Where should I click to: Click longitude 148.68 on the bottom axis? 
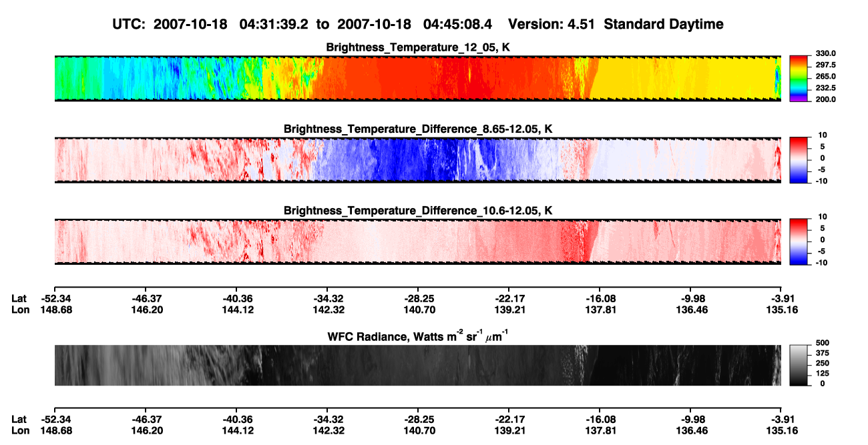point(55,430)
